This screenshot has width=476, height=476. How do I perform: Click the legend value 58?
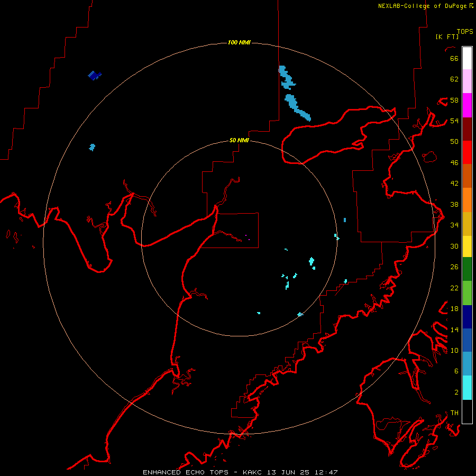tap(454, 100)
